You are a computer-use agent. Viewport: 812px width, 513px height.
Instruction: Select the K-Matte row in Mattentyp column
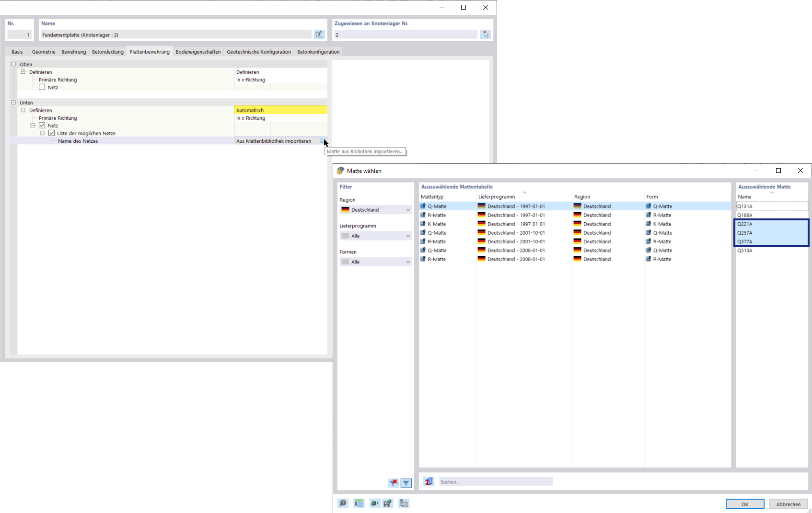437,224
